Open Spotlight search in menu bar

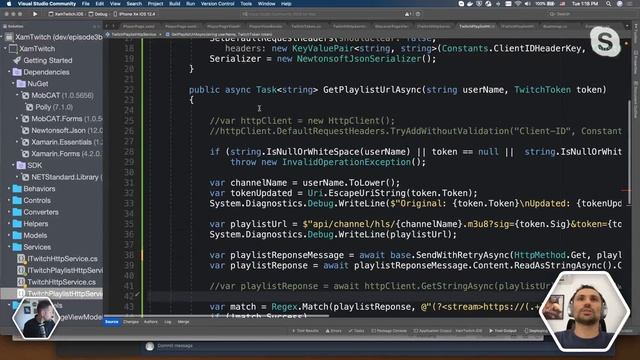click(x=609, y=4)
